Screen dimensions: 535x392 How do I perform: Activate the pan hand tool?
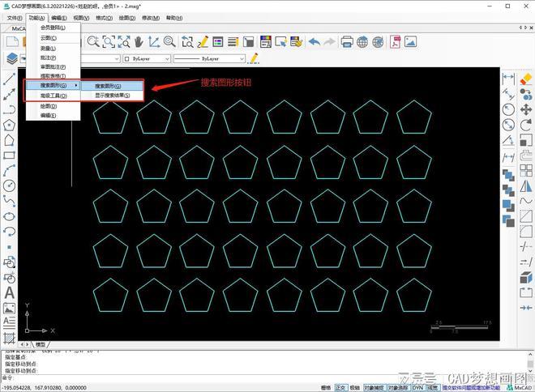[x=139, y=42]
